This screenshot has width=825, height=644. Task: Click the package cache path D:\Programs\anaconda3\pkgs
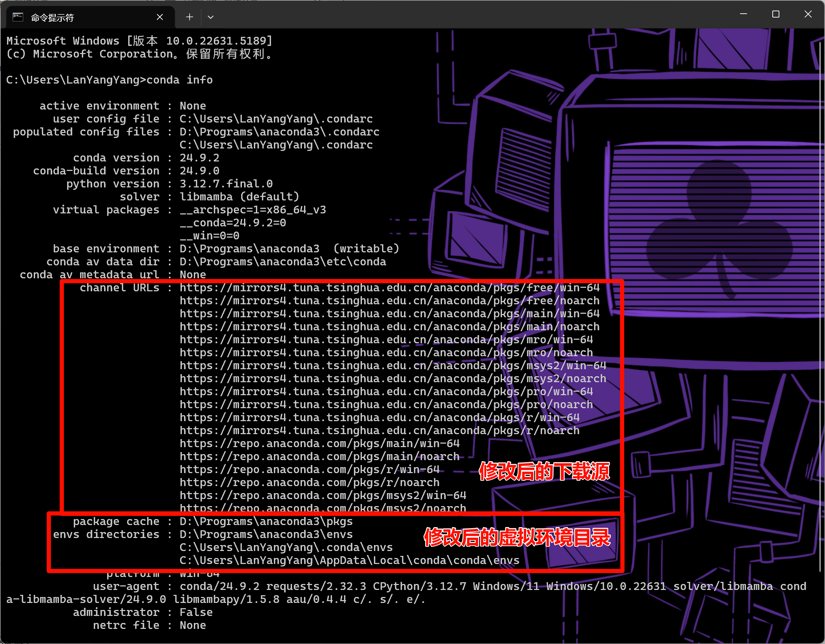tap(266, 522)
